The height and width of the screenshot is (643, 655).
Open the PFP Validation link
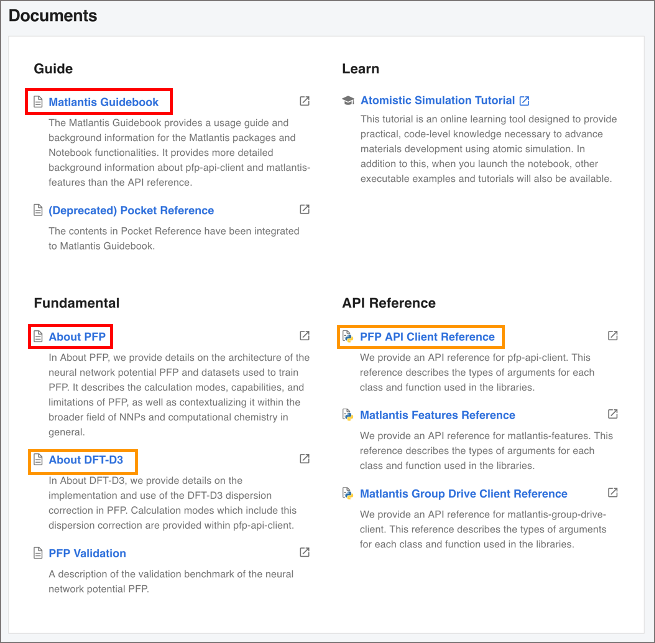(x=87, y=553)
